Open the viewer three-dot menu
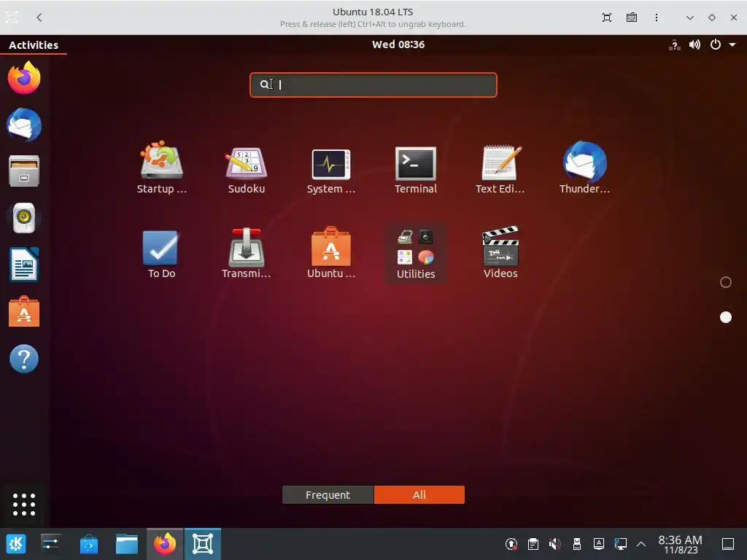 pos(657,17)
